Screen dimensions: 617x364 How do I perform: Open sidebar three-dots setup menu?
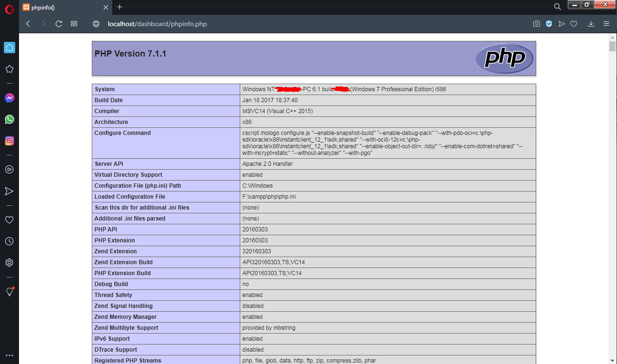tap(10, 355)
